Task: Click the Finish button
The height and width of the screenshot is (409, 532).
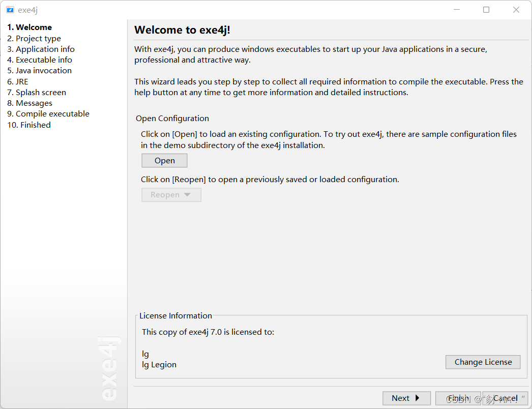Action: click(458, 398)
